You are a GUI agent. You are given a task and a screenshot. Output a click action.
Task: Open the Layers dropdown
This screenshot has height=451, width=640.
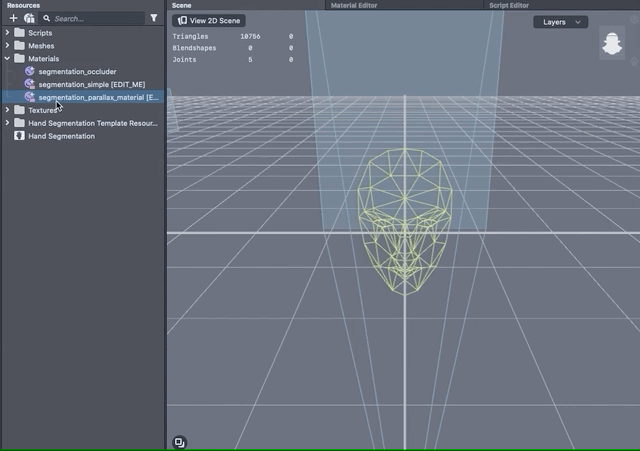[x=560, y=22]
